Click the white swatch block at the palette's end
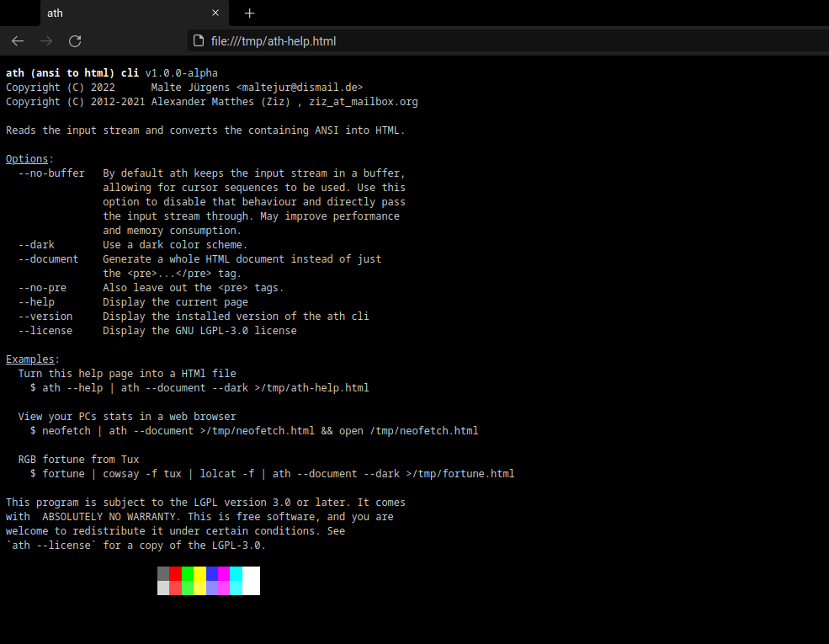This screenshot has width=829, height=644. [x=251, y=581]
